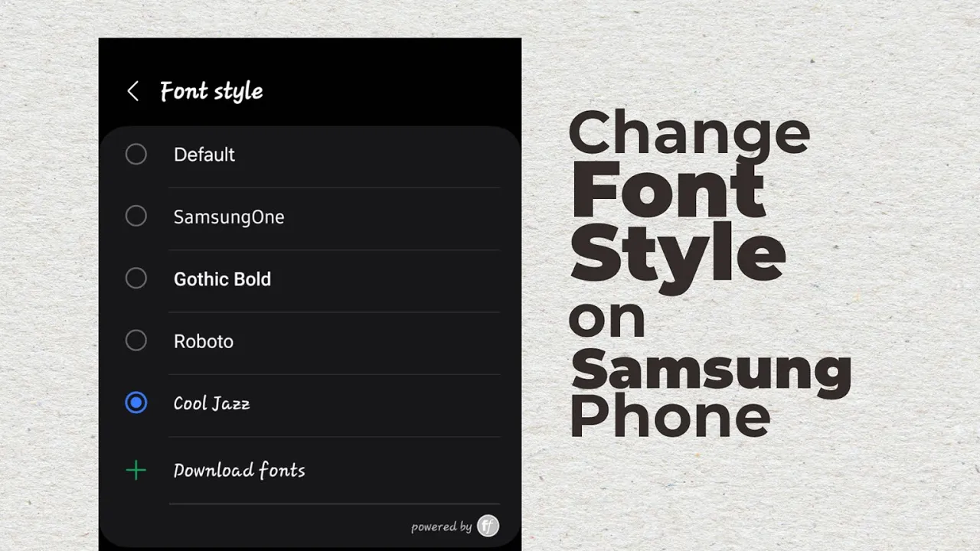Click the Font style page title
The width and height of the screenshot is (980, 551).
211,92
